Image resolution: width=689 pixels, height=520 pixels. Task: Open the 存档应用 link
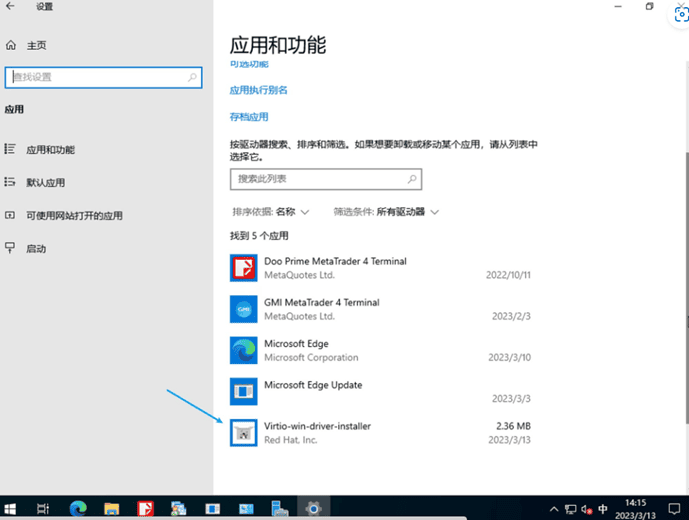point(249,116)
